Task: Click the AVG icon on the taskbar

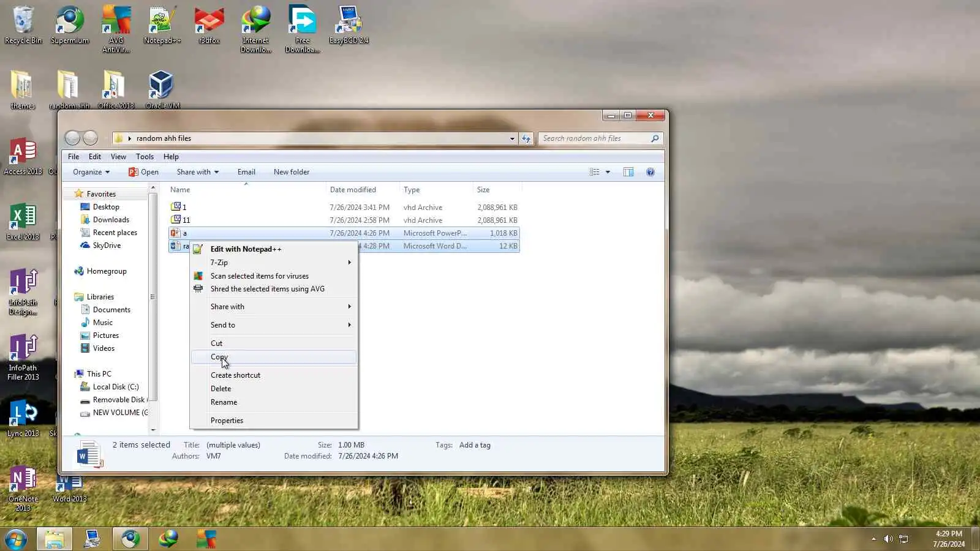Action: coord(206,539)
